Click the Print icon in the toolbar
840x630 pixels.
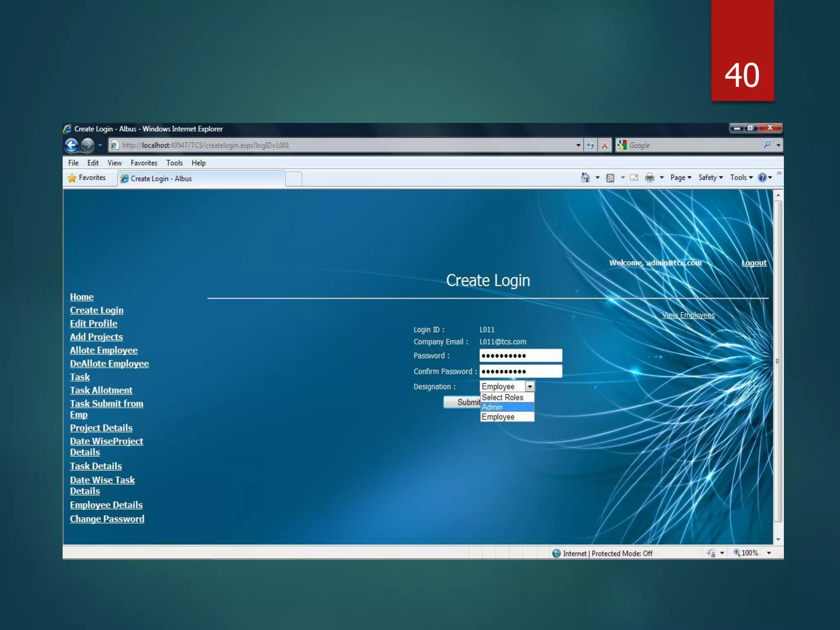pos(650,178)
